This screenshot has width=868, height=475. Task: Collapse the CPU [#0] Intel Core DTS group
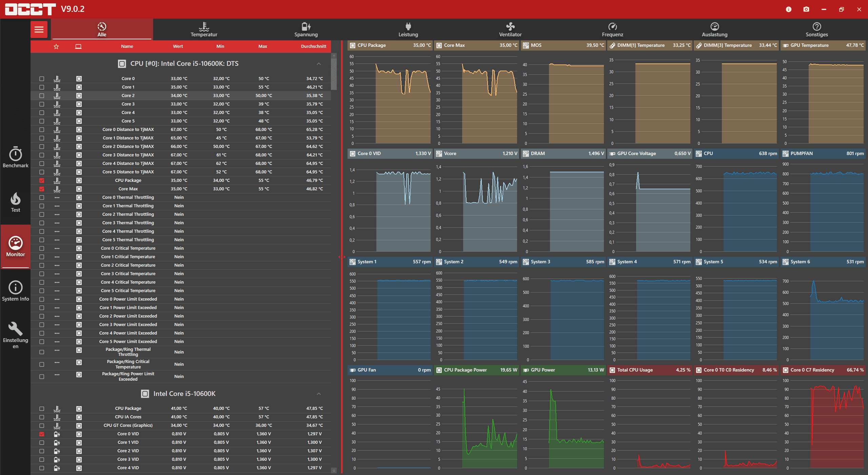click(319, 64)
